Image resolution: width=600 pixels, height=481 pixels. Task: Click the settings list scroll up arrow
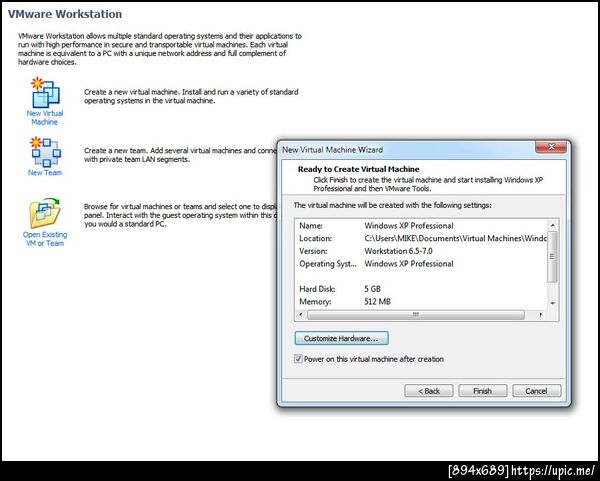553,225
